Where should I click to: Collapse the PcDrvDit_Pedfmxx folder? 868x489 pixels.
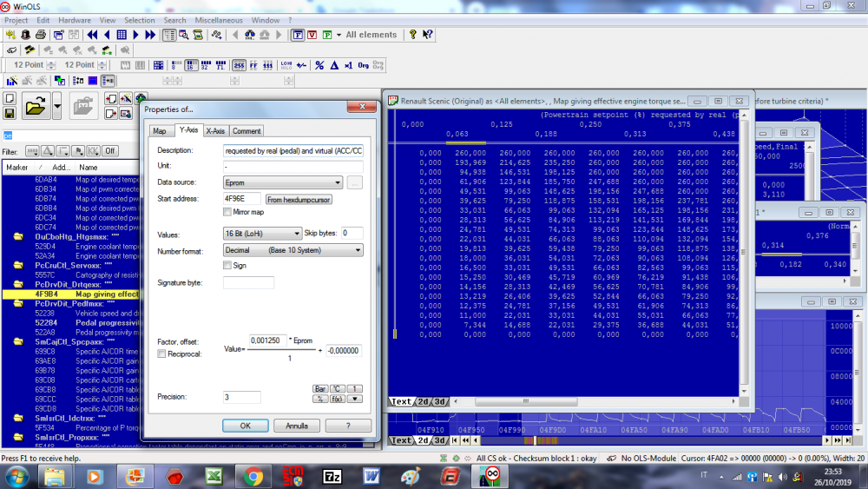pos(18,303)
